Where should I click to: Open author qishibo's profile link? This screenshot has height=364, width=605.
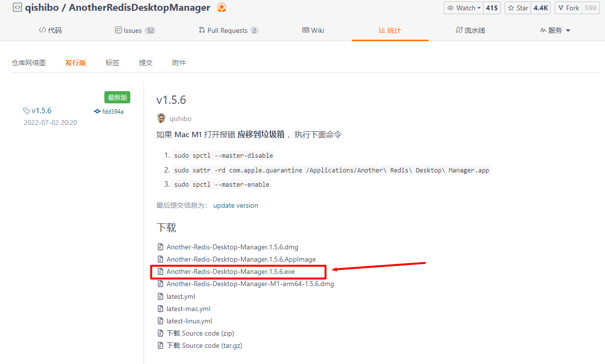click(180, 119)
